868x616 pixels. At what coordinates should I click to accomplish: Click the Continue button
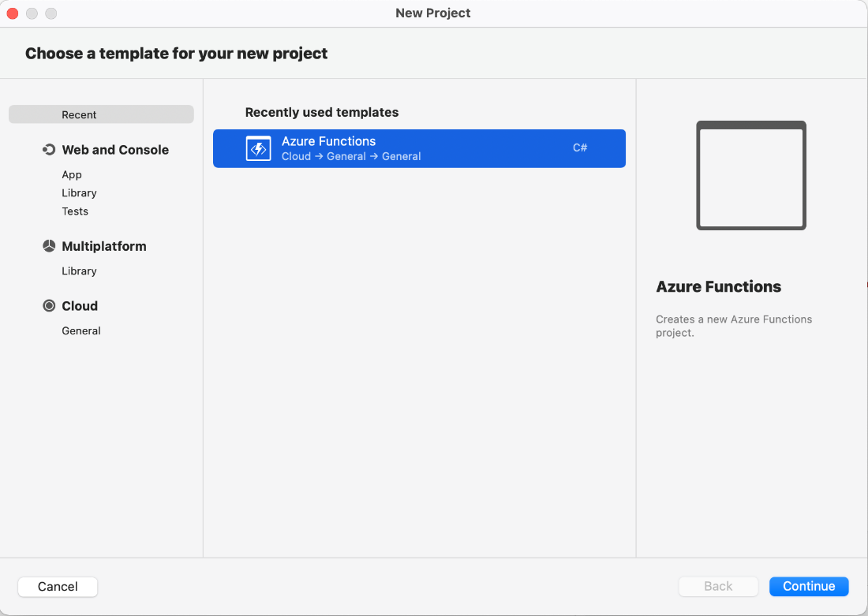coord(809,587)
